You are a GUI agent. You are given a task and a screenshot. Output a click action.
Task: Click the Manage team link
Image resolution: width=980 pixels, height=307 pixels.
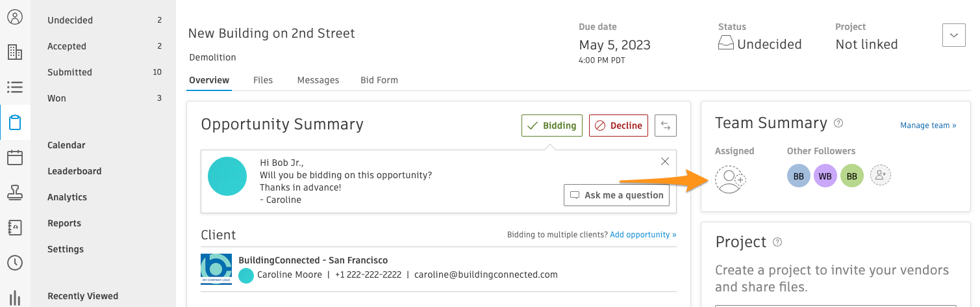(x=928, y=126)
